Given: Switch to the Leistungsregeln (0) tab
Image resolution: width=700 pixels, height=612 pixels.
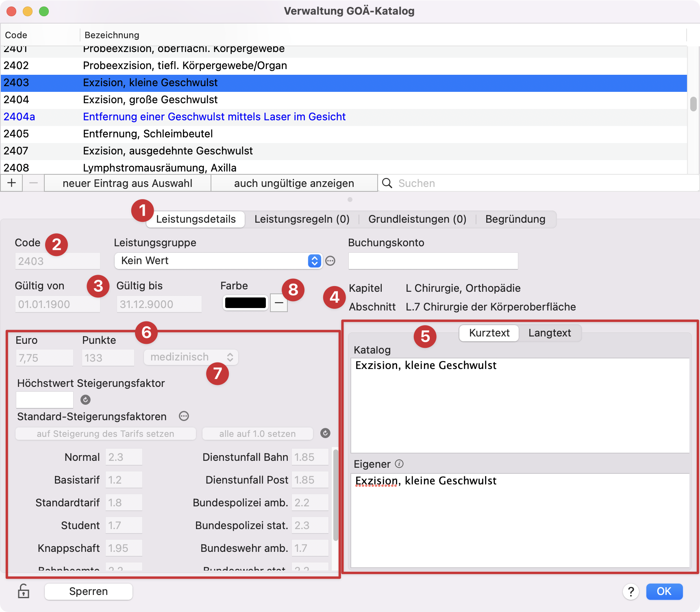Looking at the screenshot, I should 302,219.
